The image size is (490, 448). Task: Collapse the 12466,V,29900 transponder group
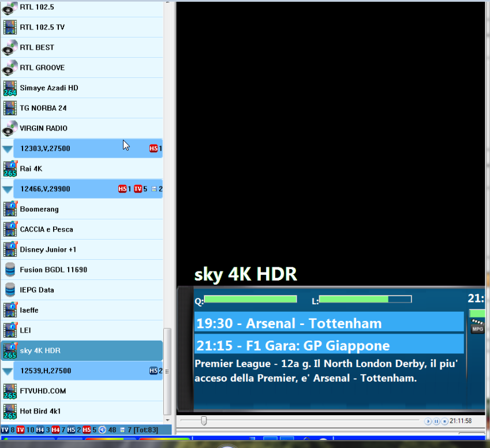(x=8, y=189)
